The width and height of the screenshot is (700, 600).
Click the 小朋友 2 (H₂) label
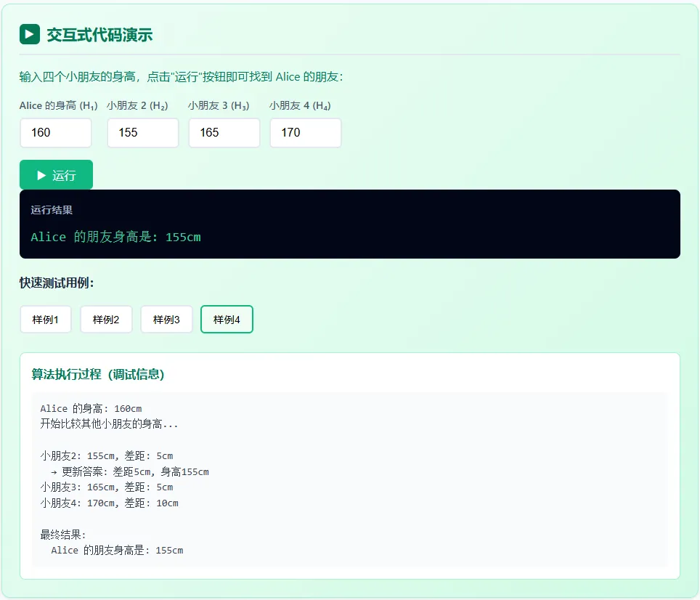(x=137, y=106)
